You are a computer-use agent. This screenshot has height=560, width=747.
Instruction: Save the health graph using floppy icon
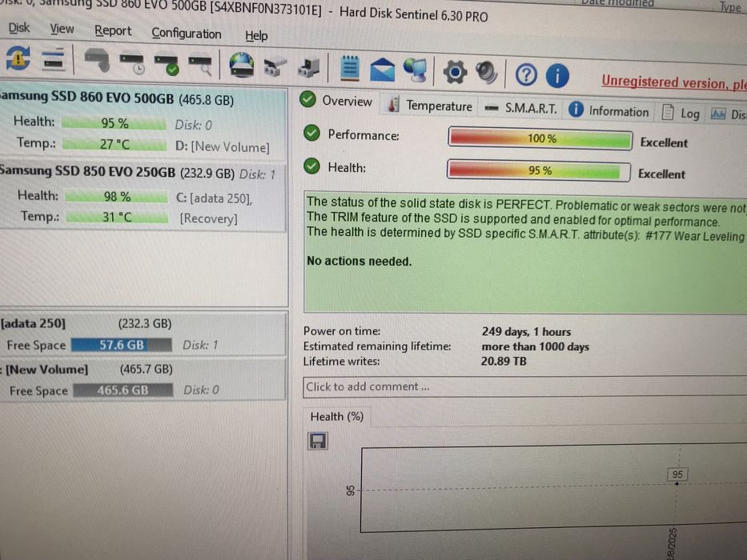(317, 441)
